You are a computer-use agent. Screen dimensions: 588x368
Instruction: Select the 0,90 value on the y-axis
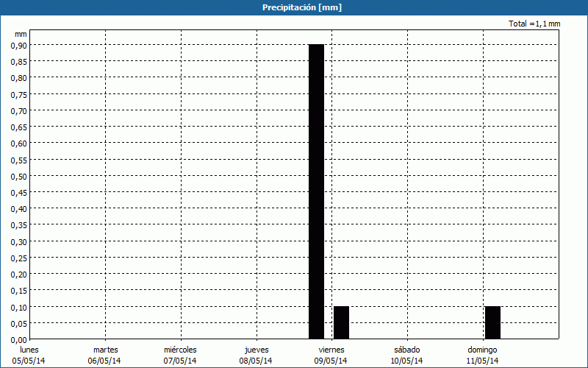point(18,45)
